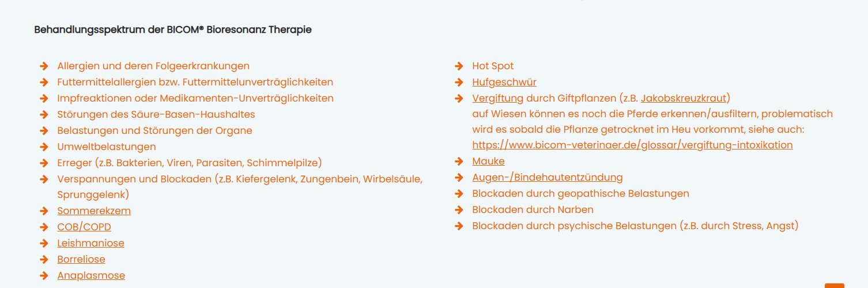The height and width of the screenshot is (288, 868).
Task: Go to the Anaplasmose link
Action: coord(91,276)
